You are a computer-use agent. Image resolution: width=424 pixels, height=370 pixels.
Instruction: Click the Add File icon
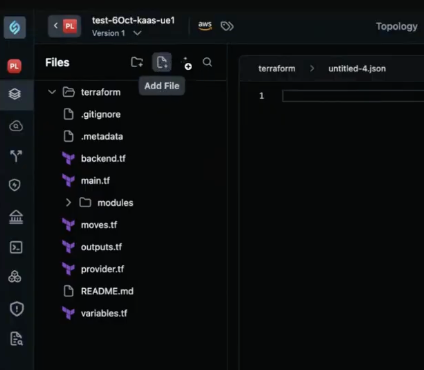(162, 62)
